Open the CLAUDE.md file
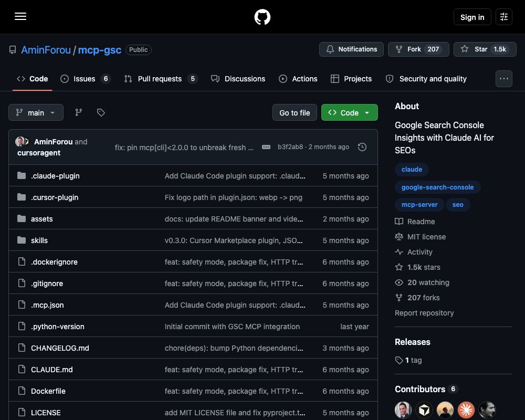Screen dimensions: 525x420 tap(52, 370)
